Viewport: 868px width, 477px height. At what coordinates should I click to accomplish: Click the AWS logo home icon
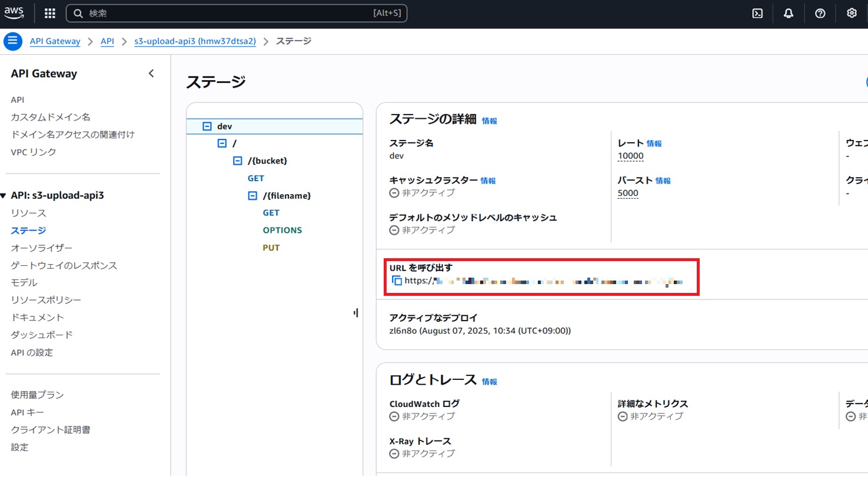tap(13, 14)
